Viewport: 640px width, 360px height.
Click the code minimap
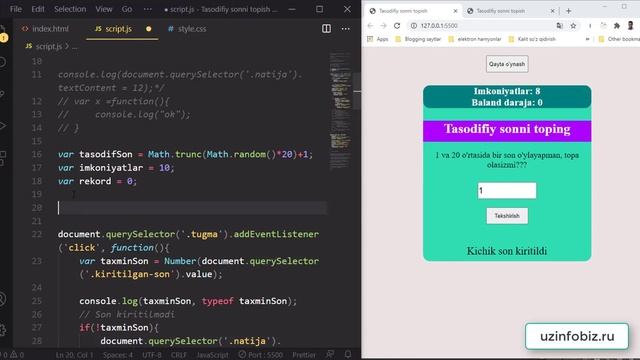click(x=340, y=110)
